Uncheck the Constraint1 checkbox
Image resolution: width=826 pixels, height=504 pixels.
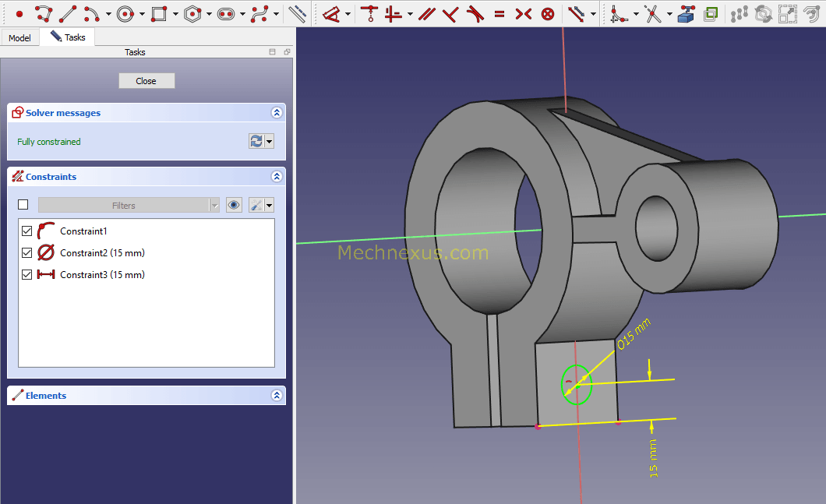click(x=27, y=231)
